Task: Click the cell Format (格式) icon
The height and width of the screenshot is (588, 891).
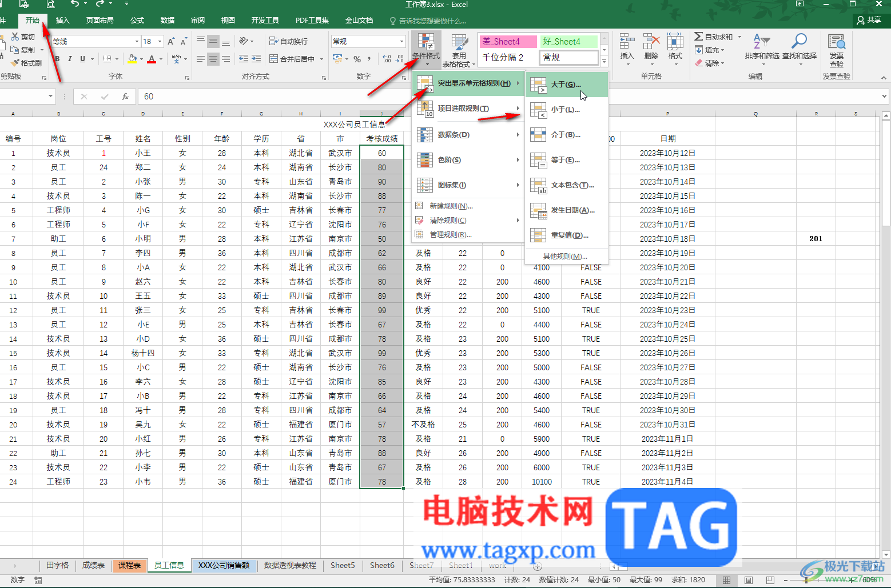Action: [x=675, y=42]
